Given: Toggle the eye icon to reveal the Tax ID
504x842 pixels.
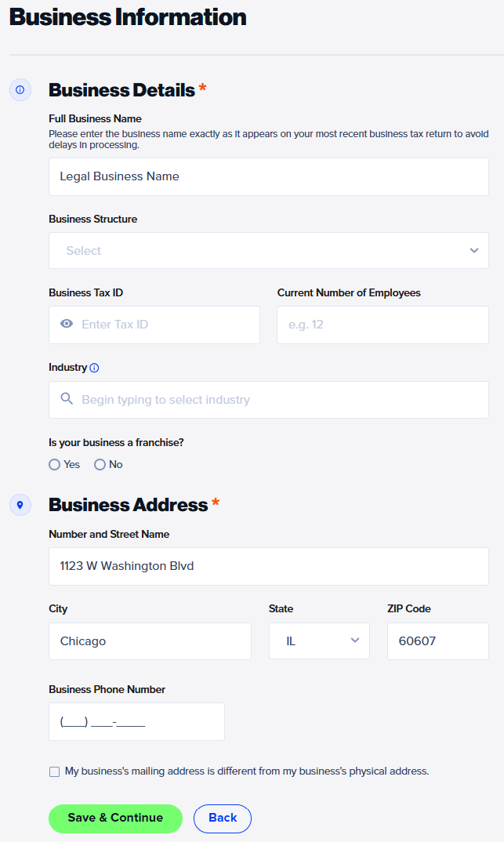Looking at the screenshot, I should 67,323.
